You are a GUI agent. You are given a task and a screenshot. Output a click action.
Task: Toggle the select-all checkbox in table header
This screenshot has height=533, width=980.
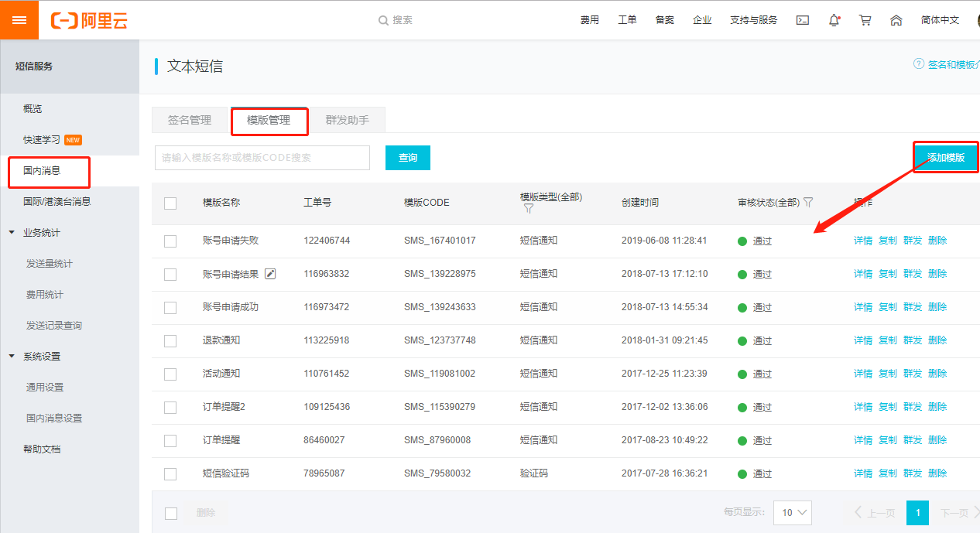[170, 203]
